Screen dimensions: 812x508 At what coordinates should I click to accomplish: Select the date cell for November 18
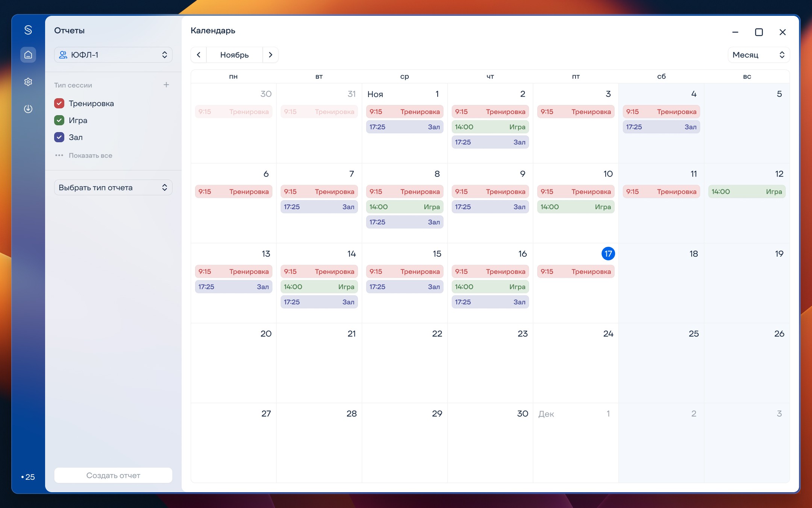(x=661, y=283)
